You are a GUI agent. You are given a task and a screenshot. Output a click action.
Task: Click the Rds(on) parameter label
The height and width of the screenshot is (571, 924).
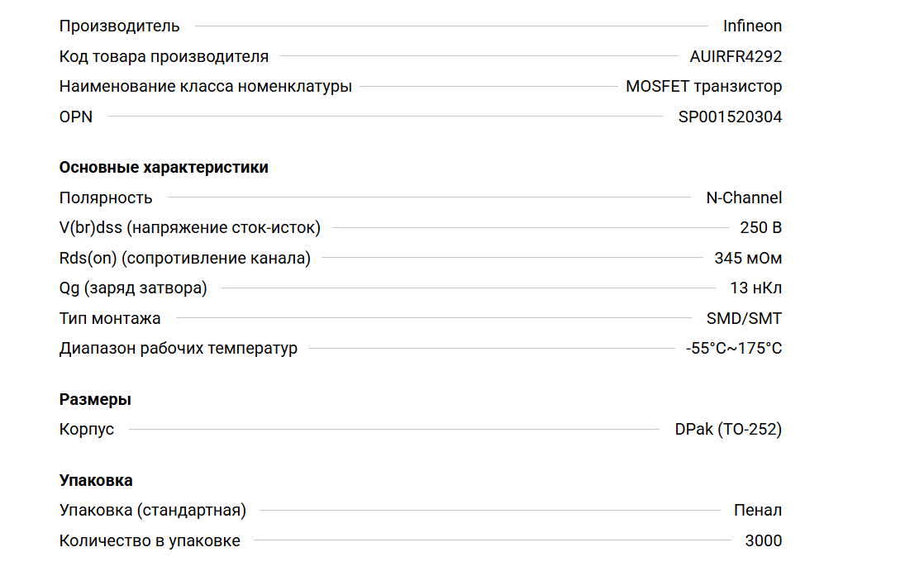184,258
